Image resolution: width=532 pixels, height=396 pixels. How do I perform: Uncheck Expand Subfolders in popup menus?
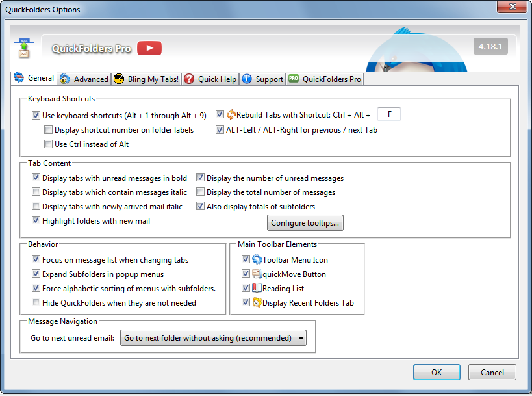point(36,273)
